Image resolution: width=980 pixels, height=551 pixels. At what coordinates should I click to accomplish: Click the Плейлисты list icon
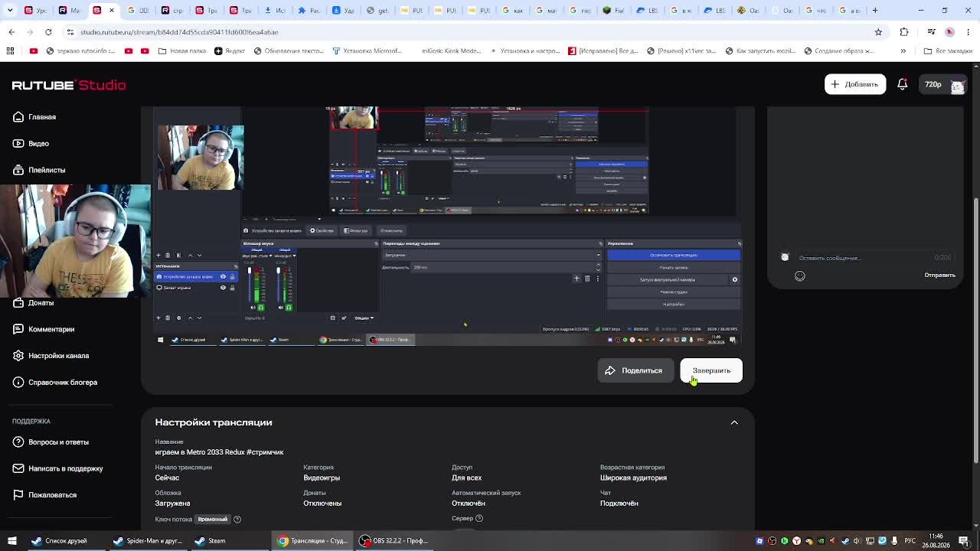tap(18, 170)
